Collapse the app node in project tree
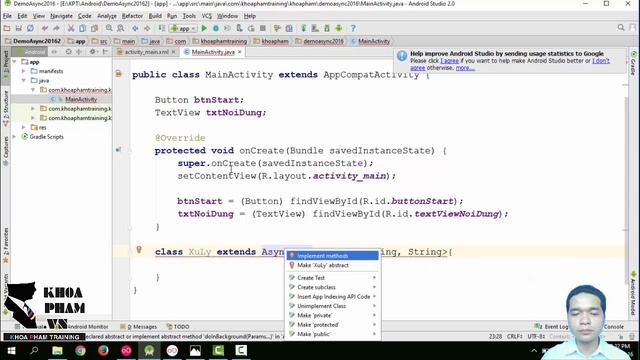The height and width of the screenshot is (360, 640). pos(15,62)
